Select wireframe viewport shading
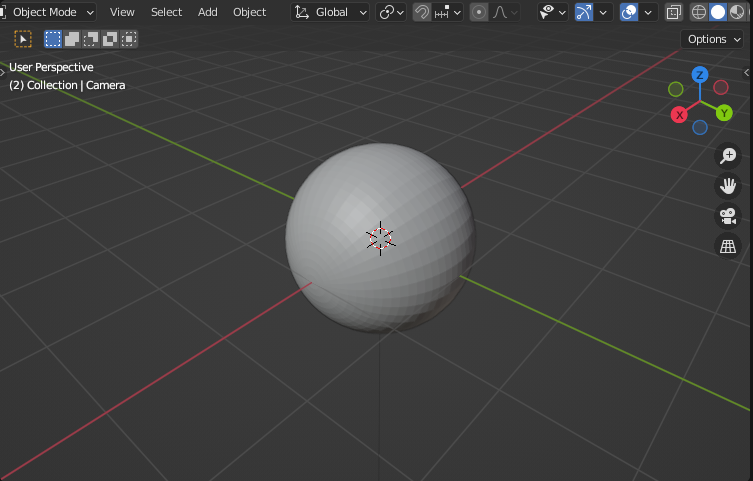Screen dimensions: 753x481 (x=699, y=12)
